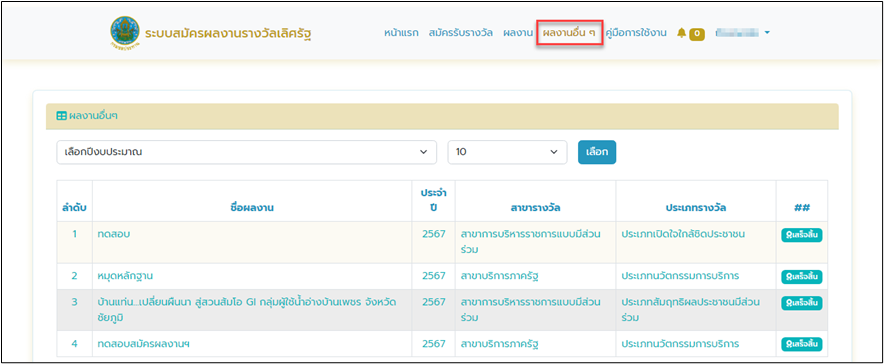The image size is (884, 364).
Task: Open คู่มือการใช้งาน menu
Action: pyautogui.click(x=636, y=33)
